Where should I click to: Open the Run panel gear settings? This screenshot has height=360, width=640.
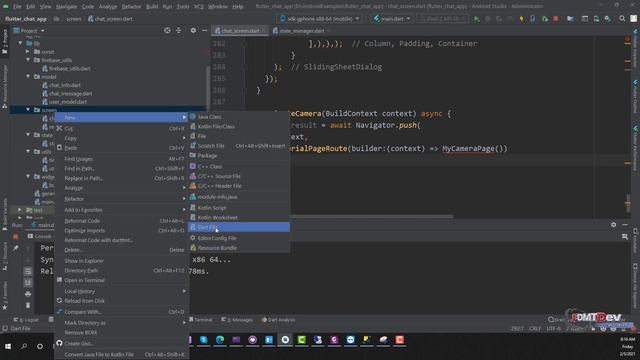pyautogui.click(x=613, y=225)
